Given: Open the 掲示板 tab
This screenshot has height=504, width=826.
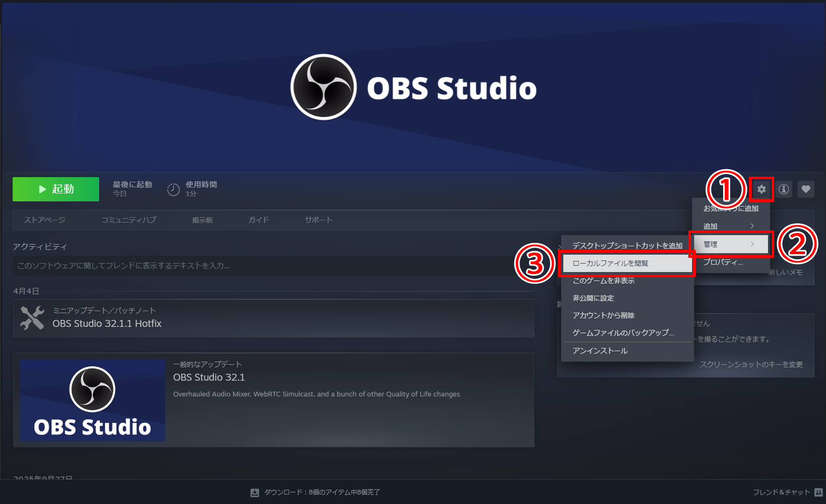Looking at the screenshot, I should (x=203, y=220).
